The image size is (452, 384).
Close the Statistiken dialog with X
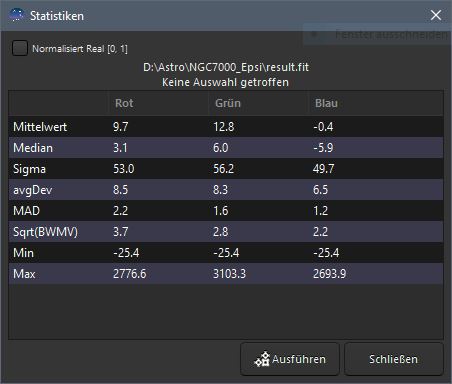pyautogui.click(x=436, y=15)
